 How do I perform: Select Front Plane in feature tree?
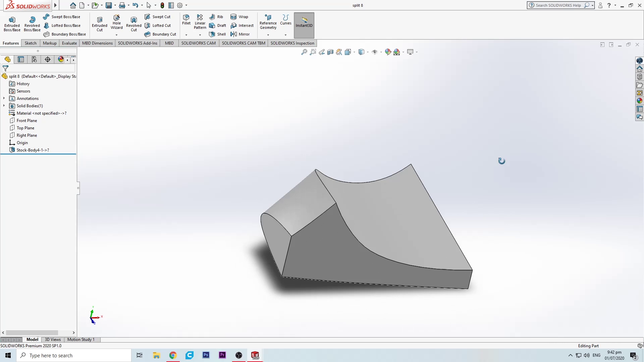27,121
